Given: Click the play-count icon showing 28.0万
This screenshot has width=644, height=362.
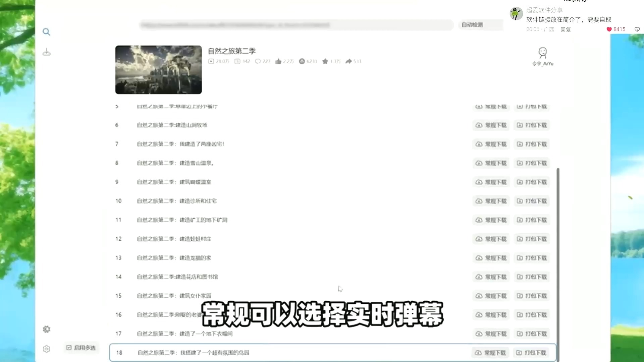Looking at the screenshot, I should pyautogui.click(x=211, y=61).
